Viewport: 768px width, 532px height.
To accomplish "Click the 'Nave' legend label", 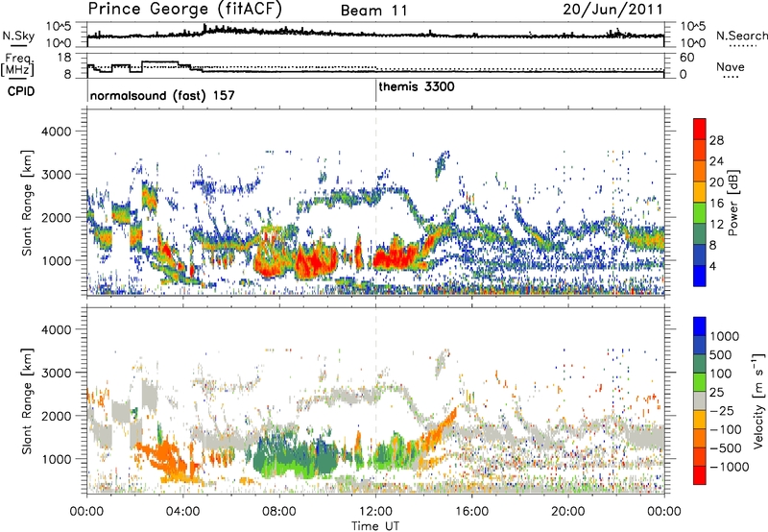I will coord(730,67).
